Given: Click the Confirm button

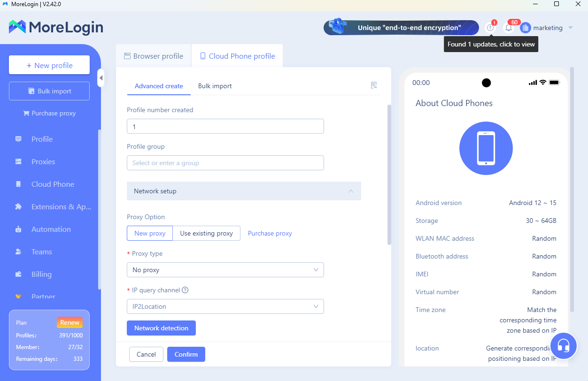Looking at the screenshot, I should point(186,354).
